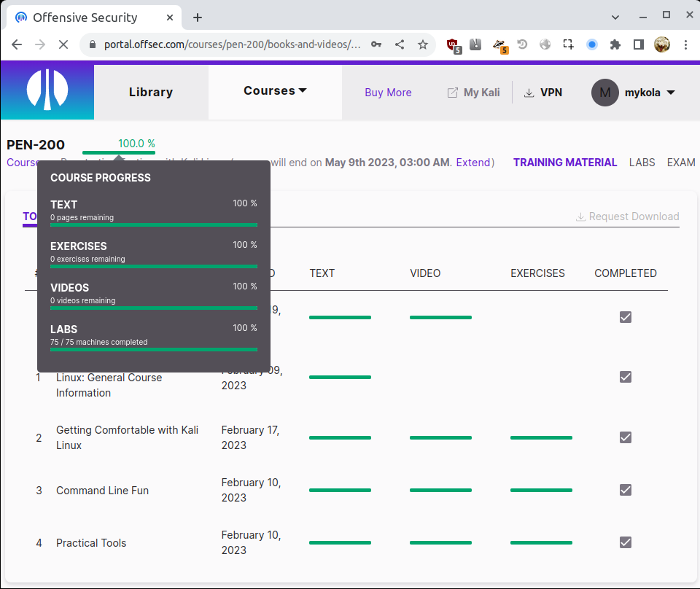The image size is (700, 589).
Task: Open the mykola account dropdown
Action: pos(650,93)
